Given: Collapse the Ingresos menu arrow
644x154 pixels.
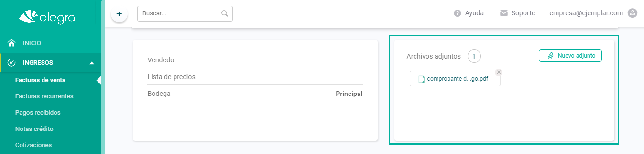Looking at the screenshot, I should (x=92, y=63).
